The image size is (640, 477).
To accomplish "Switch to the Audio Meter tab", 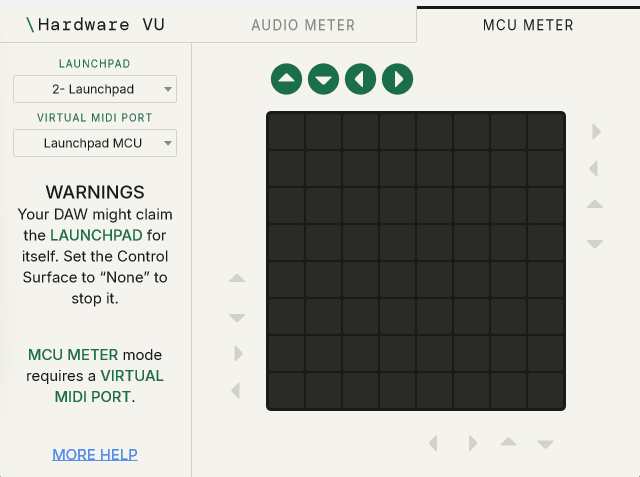I will click(x=303, y=25).
